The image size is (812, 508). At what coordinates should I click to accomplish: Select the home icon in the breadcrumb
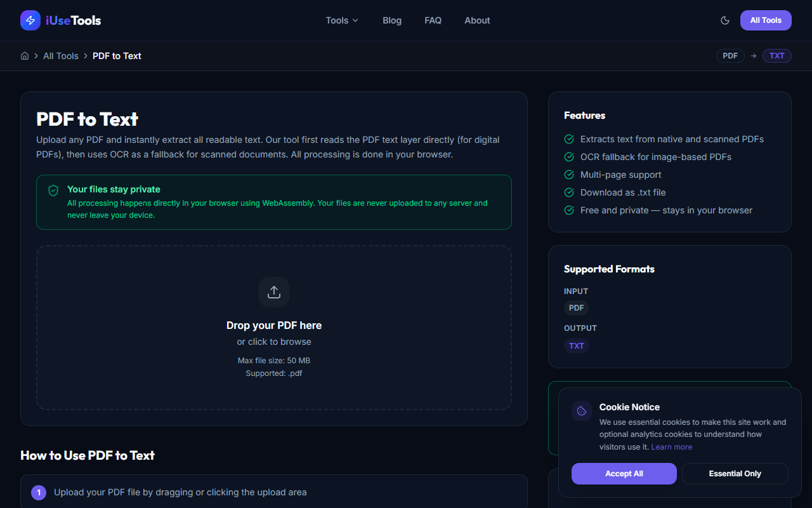tap(24, 55)
